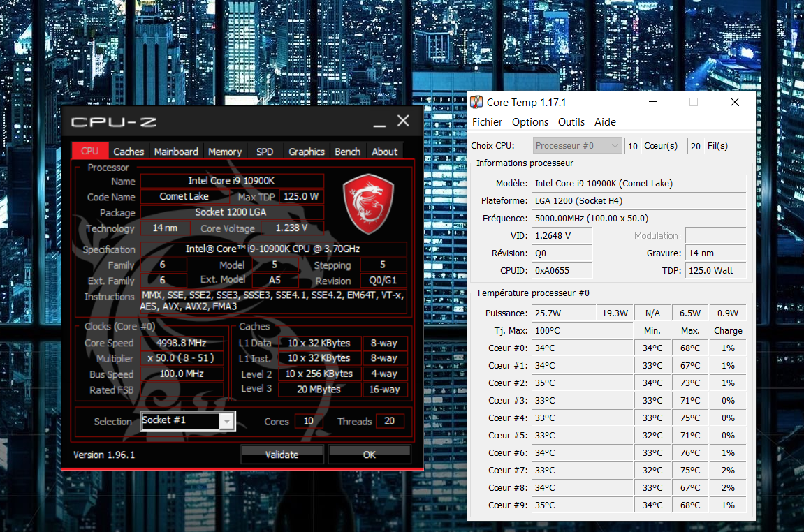Click the Comet Lake code name value
This screenshot has height=532, width=804.
pyautogui.click(x=184, y=196)
